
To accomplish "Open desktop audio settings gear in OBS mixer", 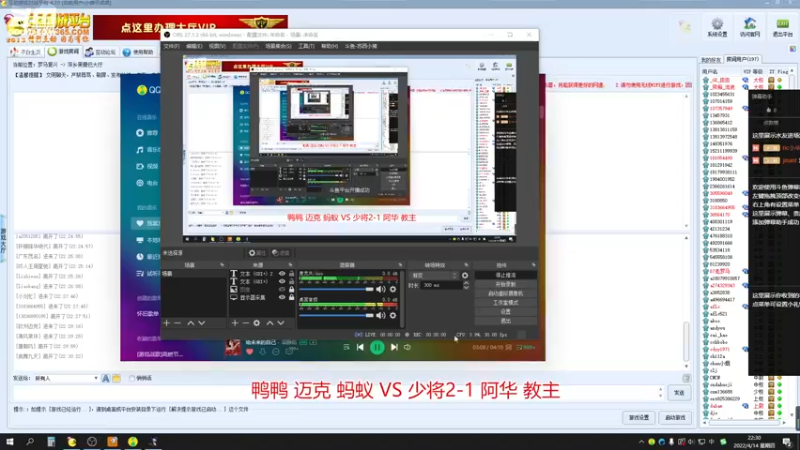I will click(x=393, y=315).
